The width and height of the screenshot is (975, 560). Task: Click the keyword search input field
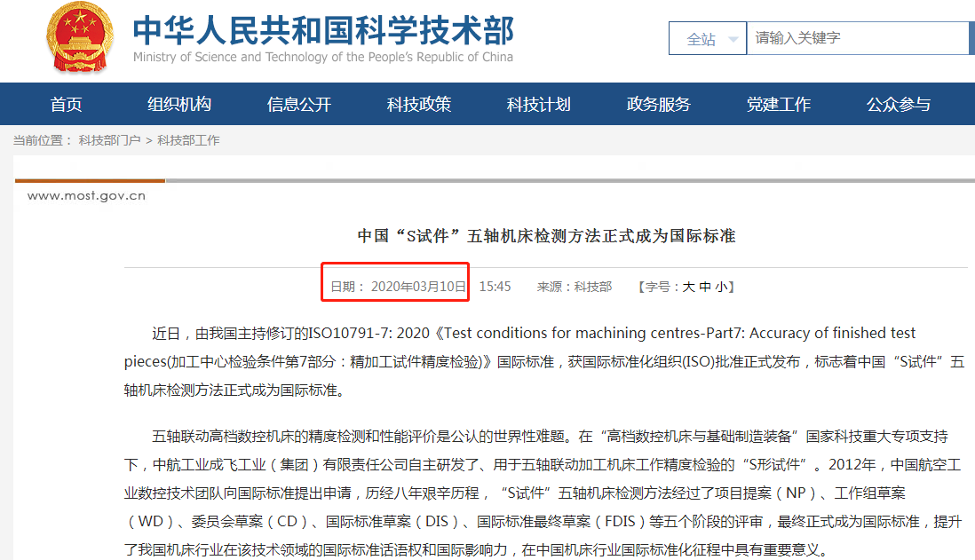pyautogui.click(x=857, y=38)
